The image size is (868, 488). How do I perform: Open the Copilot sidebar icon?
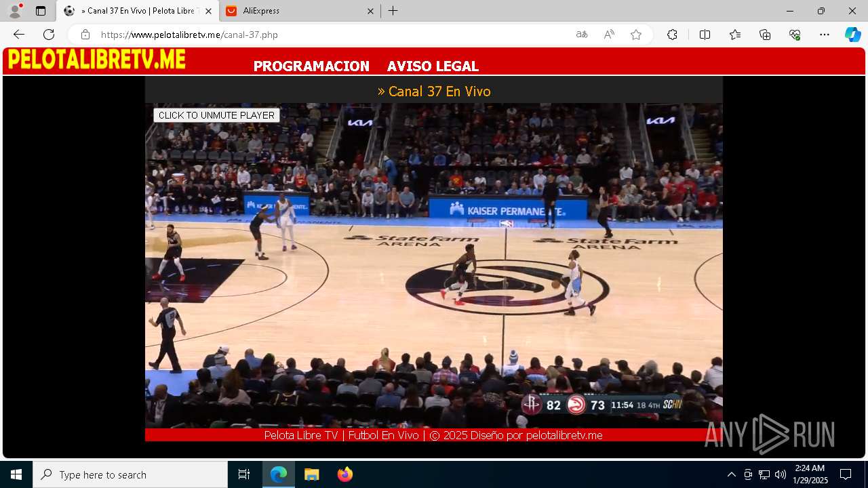tap(852, 35)
